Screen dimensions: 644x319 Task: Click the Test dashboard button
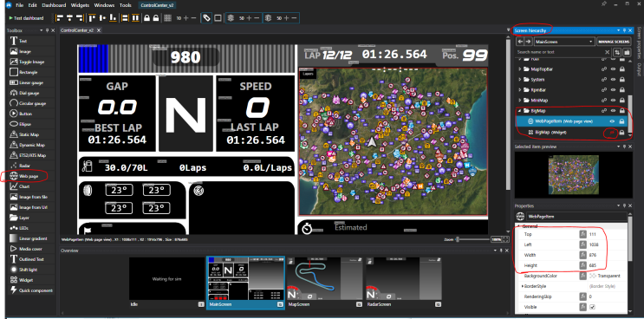[26, 18]
